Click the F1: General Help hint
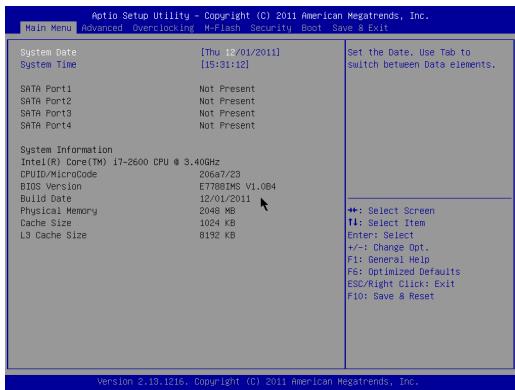Image resolution: width=515 pixels, height=390 pixels. pos(389,260)
